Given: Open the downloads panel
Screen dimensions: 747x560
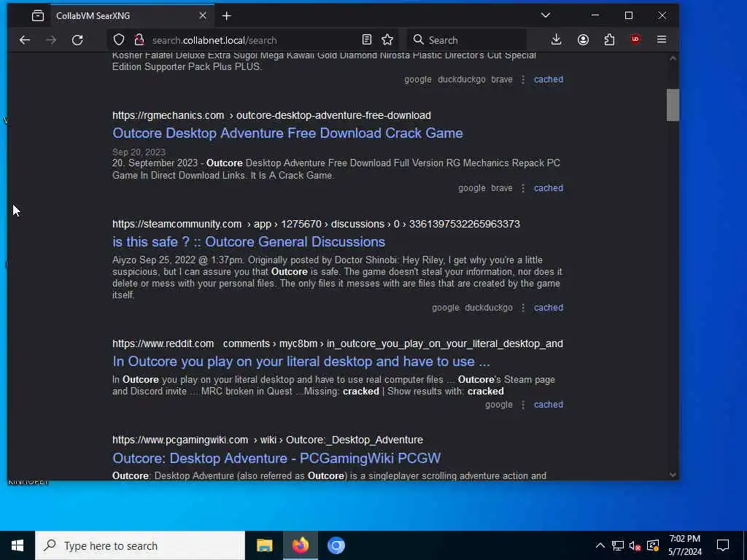Looking at the screenshot, I should [x=556, y=39].
